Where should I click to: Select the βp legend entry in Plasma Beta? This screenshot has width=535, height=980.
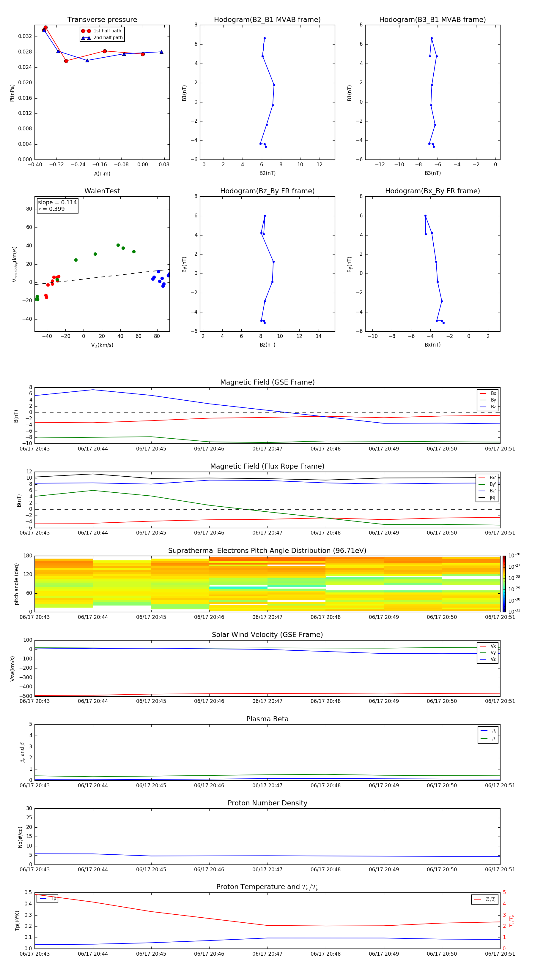click(x=488, y=731)
